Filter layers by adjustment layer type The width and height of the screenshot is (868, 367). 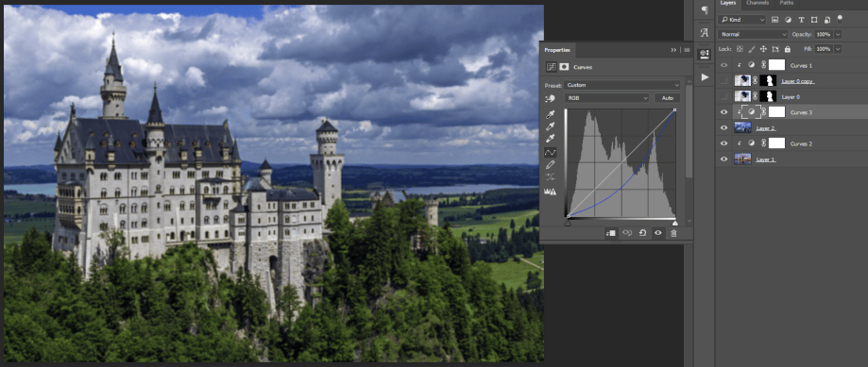coord(788,20)
